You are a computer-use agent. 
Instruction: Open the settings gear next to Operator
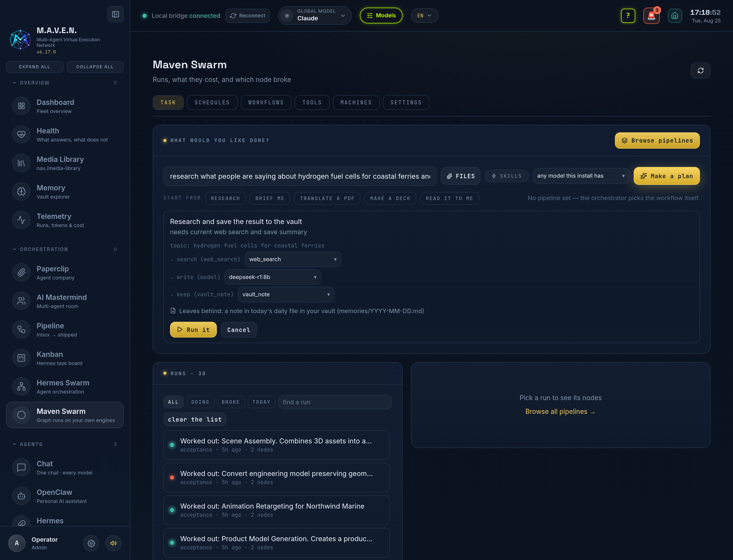pos(91,543)
